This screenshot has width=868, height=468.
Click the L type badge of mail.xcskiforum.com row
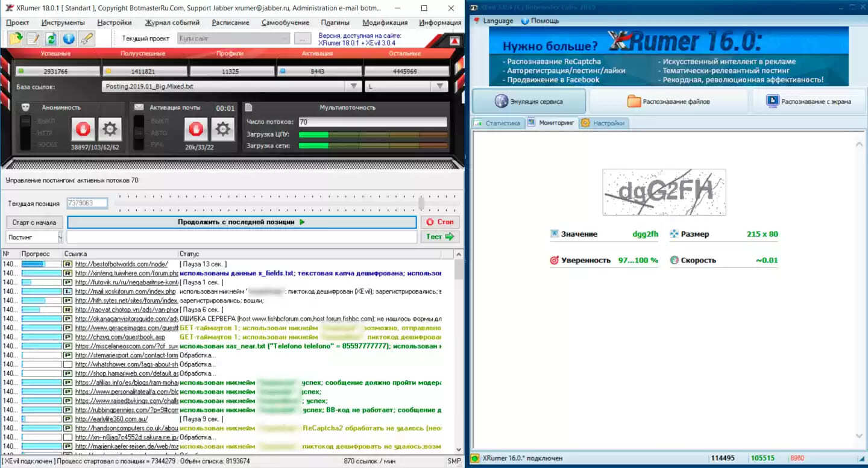point(68,291)
